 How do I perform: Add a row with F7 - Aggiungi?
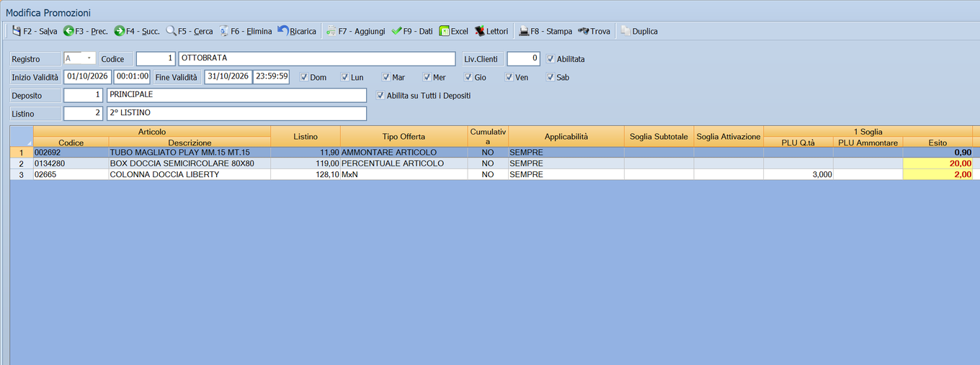point(355,31)
